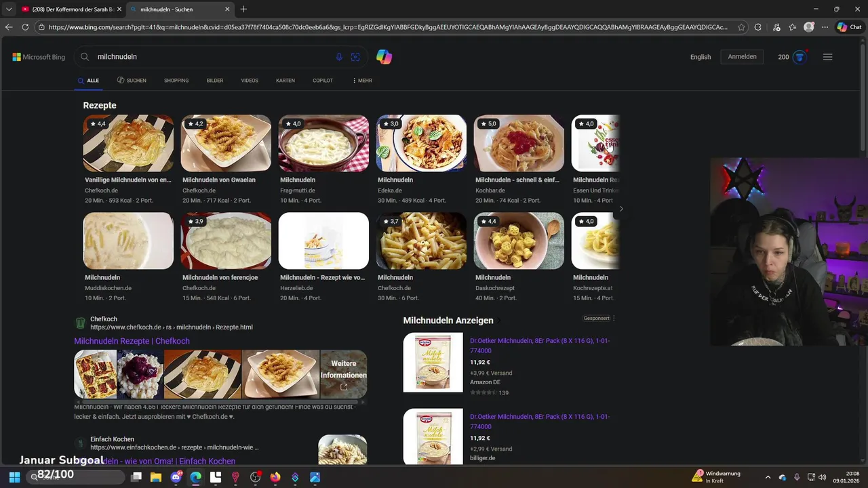
Task: Show hidden system tray icons chevron
Action: [x=768, y=477]
